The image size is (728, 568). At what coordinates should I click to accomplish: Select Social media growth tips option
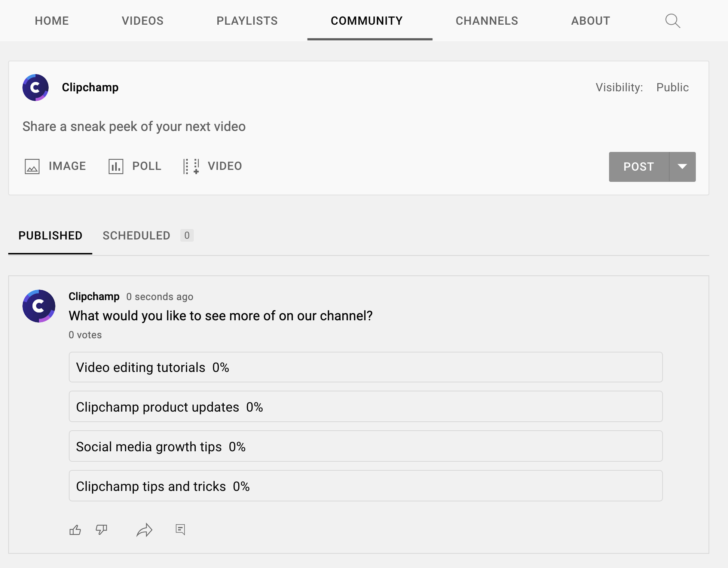pyautogui.click(x=366, y=446)
